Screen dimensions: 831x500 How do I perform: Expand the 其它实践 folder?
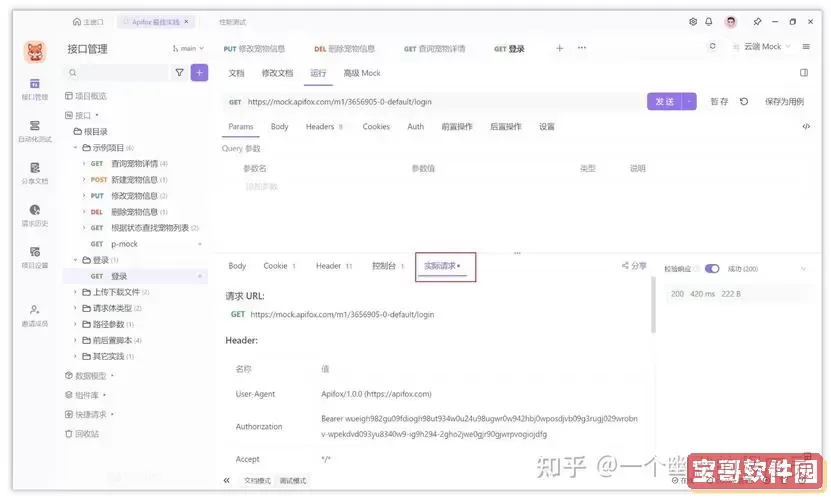(x=75, y=356)
